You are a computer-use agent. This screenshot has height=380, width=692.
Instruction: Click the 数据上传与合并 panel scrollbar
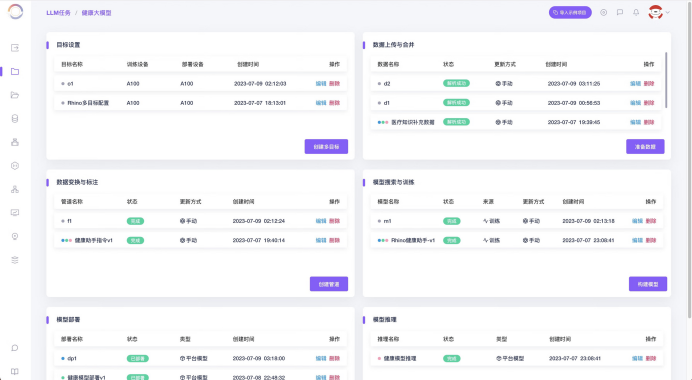pos(666,80)
